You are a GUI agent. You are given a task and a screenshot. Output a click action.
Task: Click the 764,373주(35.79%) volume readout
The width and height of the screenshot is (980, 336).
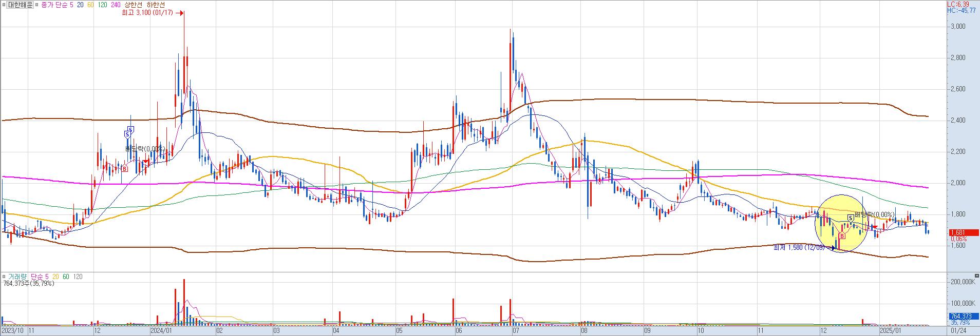29,283
